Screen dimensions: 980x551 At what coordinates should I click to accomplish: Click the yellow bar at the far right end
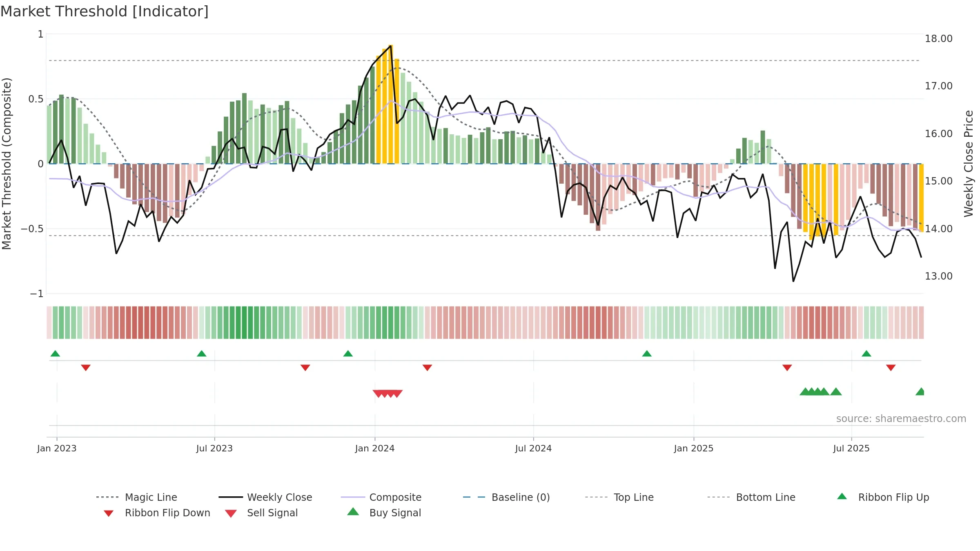tap(921, 198)
